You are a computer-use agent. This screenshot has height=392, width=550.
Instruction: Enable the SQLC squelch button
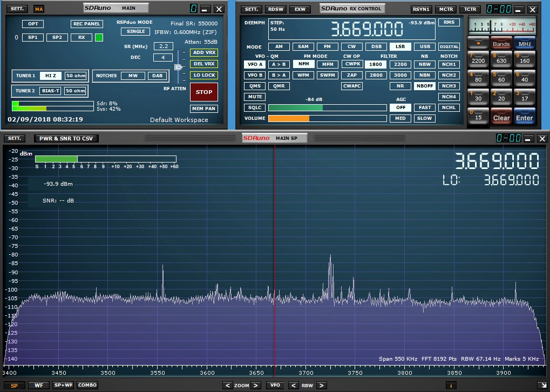pos(255,108)
